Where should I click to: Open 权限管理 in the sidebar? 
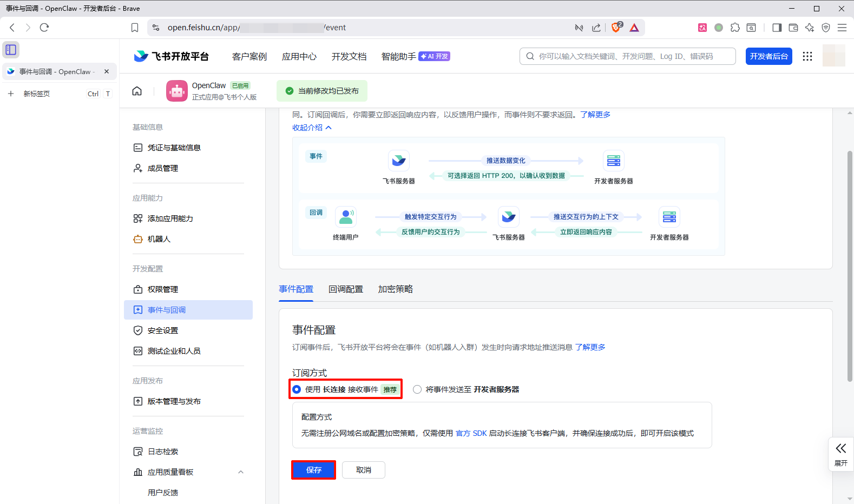[162, 289]
